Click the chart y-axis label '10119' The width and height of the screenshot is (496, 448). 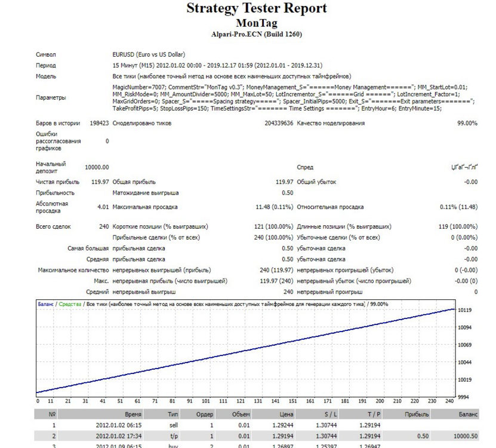[x=465, y=310]
